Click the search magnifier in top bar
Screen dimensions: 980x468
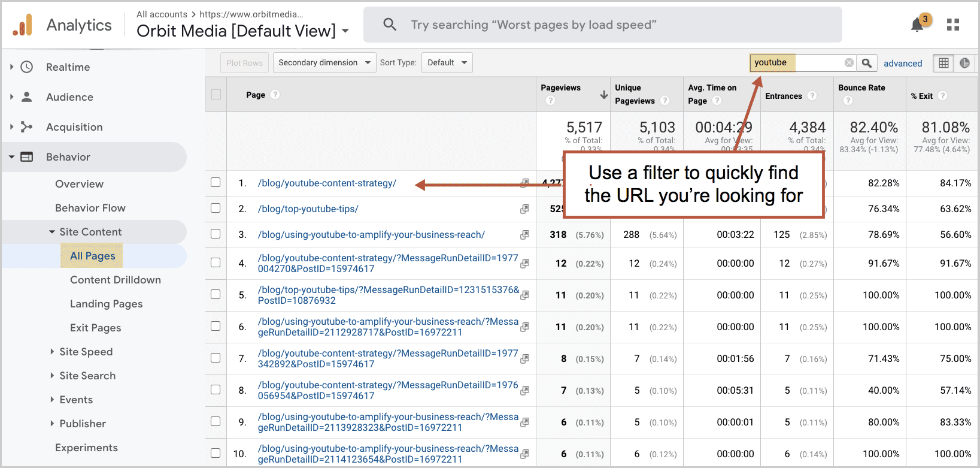(390, 25)
